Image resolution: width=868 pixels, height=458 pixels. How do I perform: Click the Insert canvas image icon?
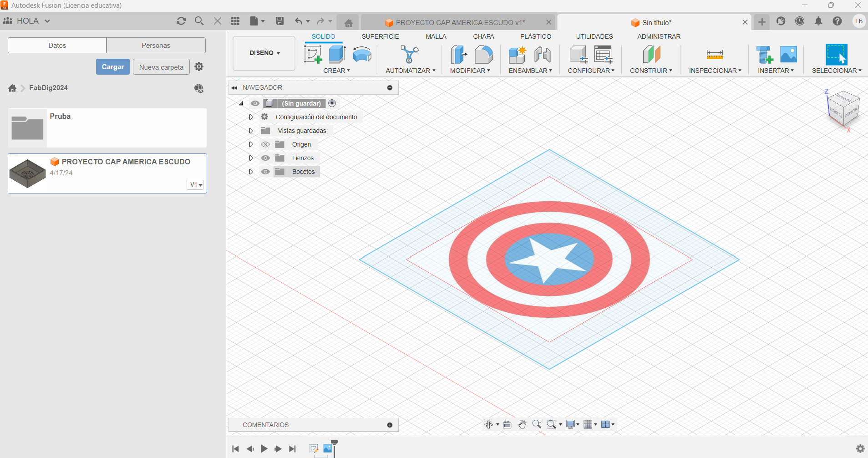(x=788, y=54)
